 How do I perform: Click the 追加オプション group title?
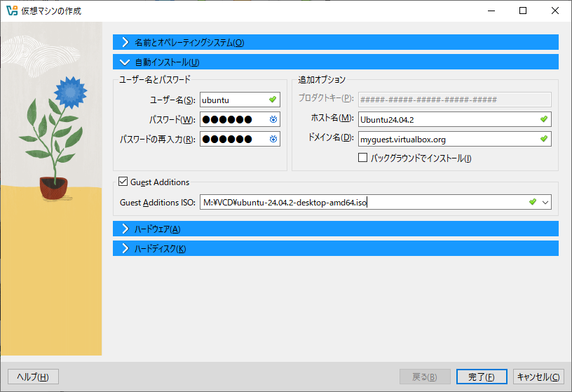click(322, 79)
